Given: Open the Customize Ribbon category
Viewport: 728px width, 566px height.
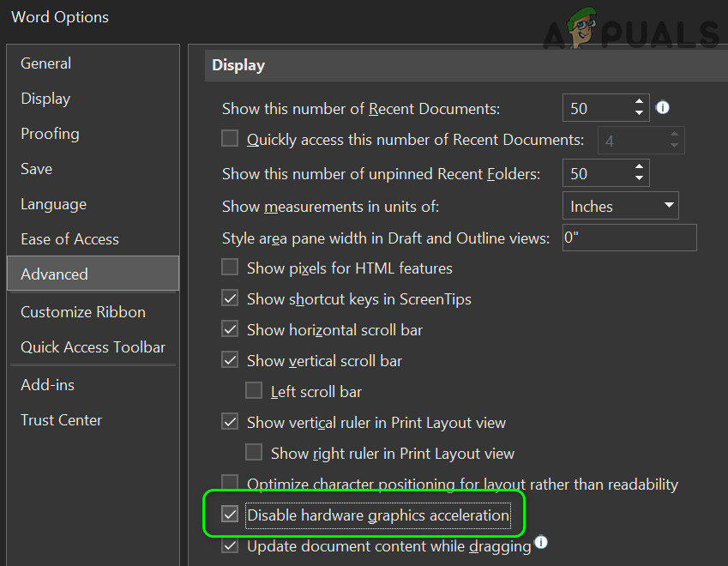Looking at the screenshot, I should click(93, 312).
